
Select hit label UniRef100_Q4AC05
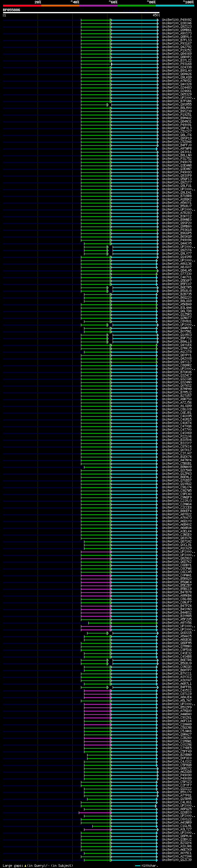(x=177, y=244)
